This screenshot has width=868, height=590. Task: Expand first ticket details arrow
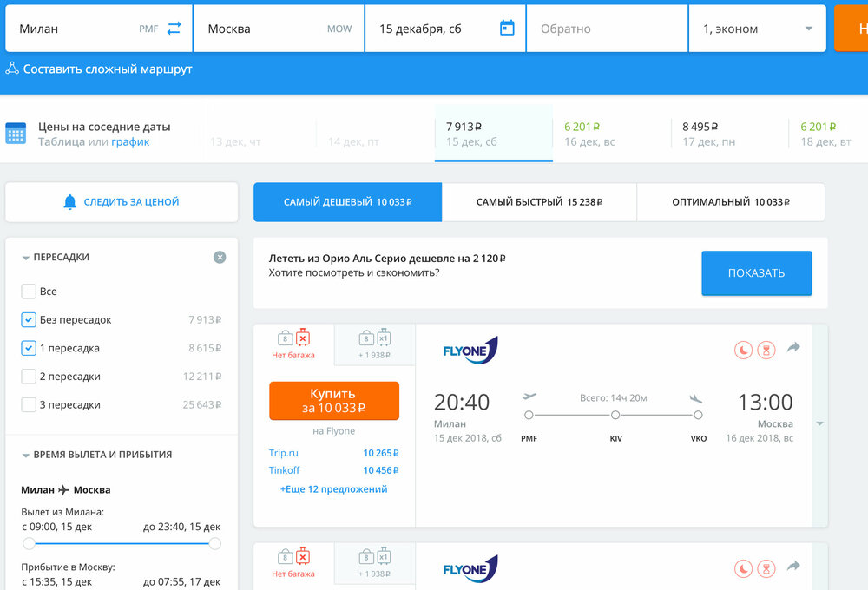coord(820,423)
